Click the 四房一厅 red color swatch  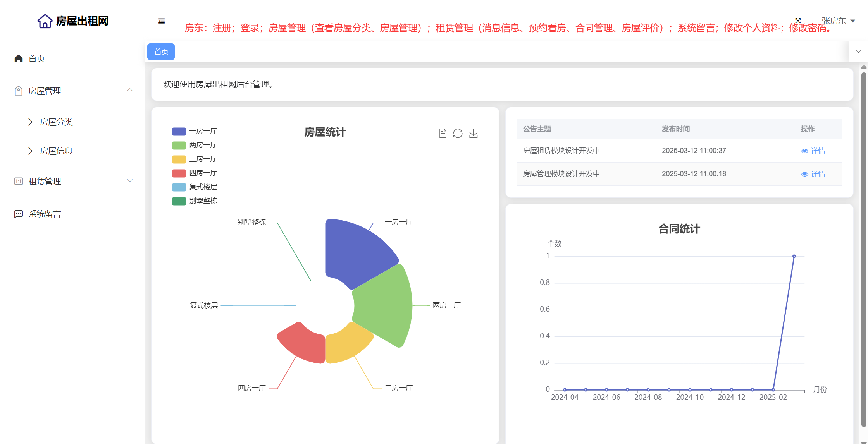(179, 173)
